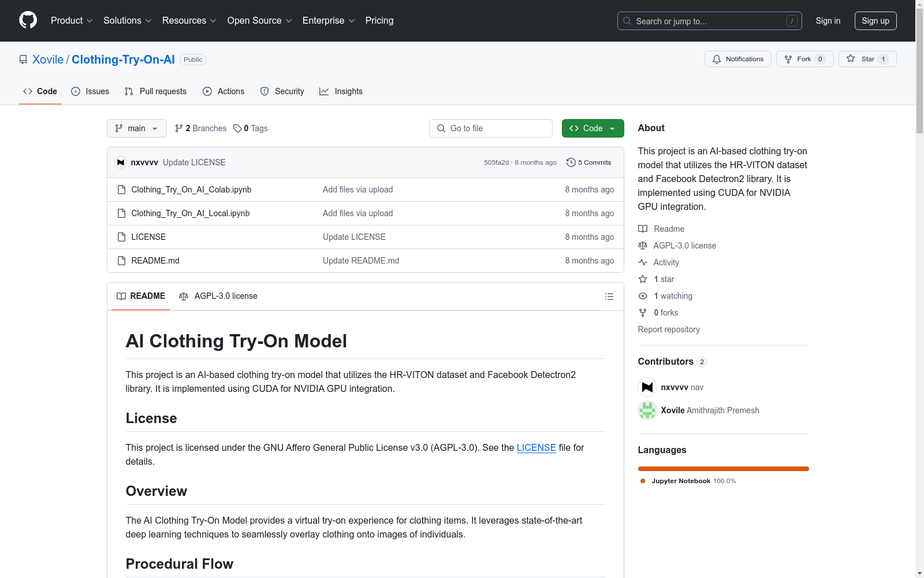924x578 pixels.
Task: Open the README outline list icon
Action: point(609,297)
